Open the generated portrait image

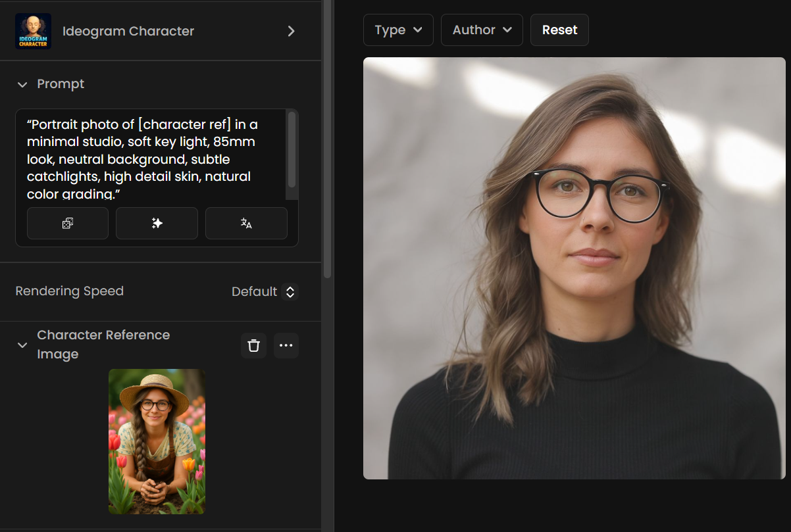(574, 268)
